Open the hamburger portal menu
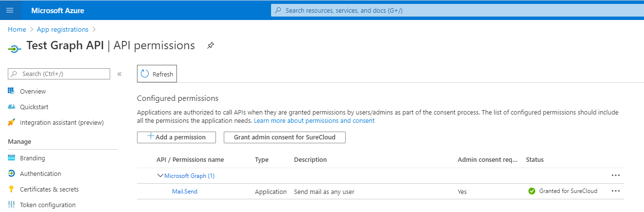The height and width of the screenshot is (212, 644). 10,10
